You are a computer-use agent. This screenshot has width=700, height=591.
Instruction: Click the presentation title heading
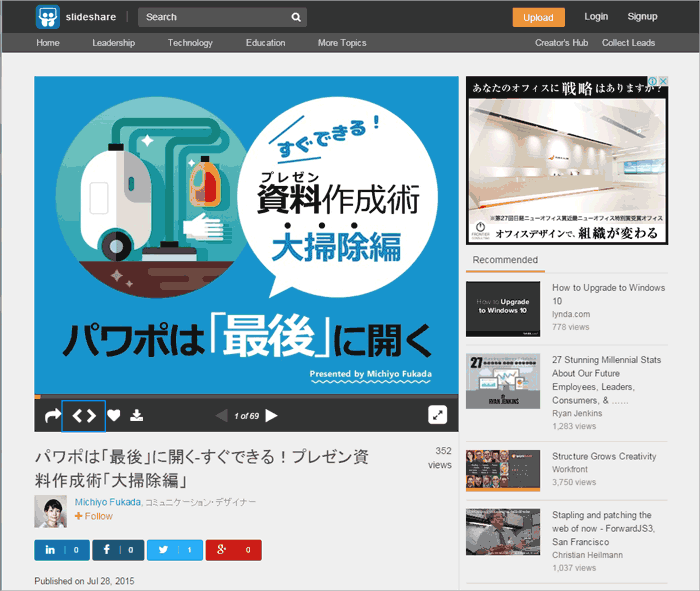(202, 469)
